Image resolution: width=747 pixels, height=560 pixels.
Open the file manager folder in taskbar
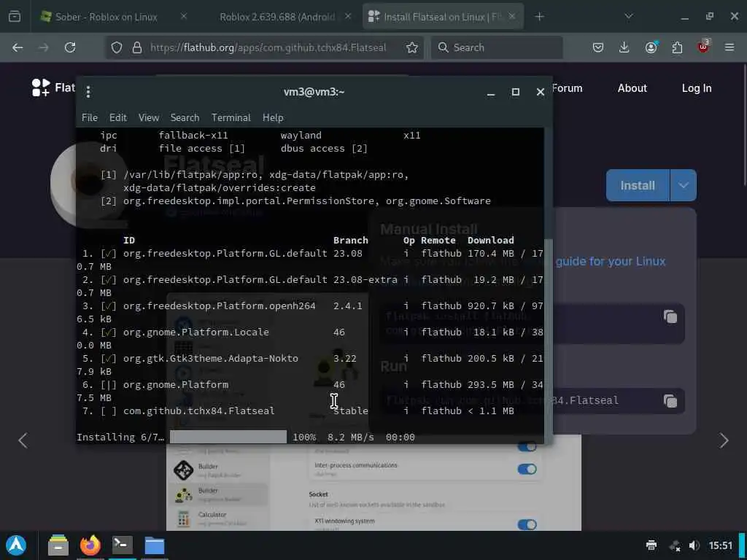point(155,545)
